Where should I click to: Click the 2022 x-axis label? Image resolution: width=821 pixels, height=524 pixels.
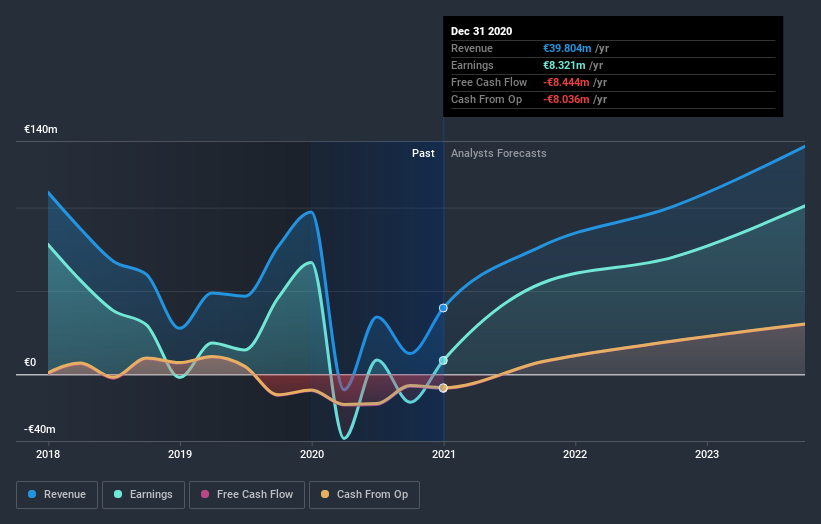[x=575, y=454]
